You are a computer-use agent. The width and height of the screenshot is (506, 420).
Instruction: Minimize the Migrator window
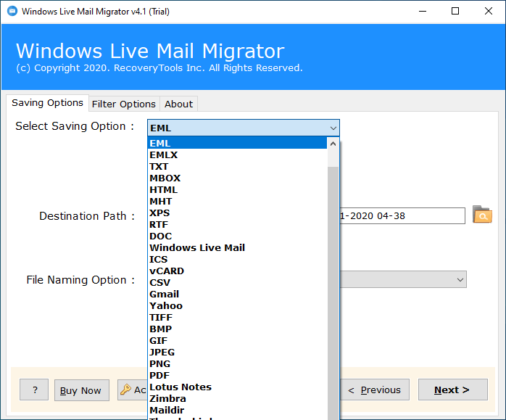point(423,12)
